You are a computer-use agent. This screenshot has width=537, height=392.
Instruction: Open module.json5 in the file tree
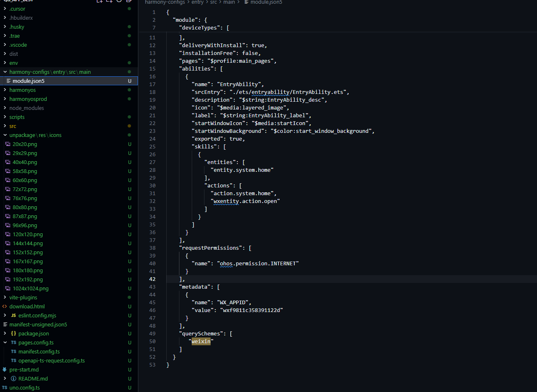(28, 81)
